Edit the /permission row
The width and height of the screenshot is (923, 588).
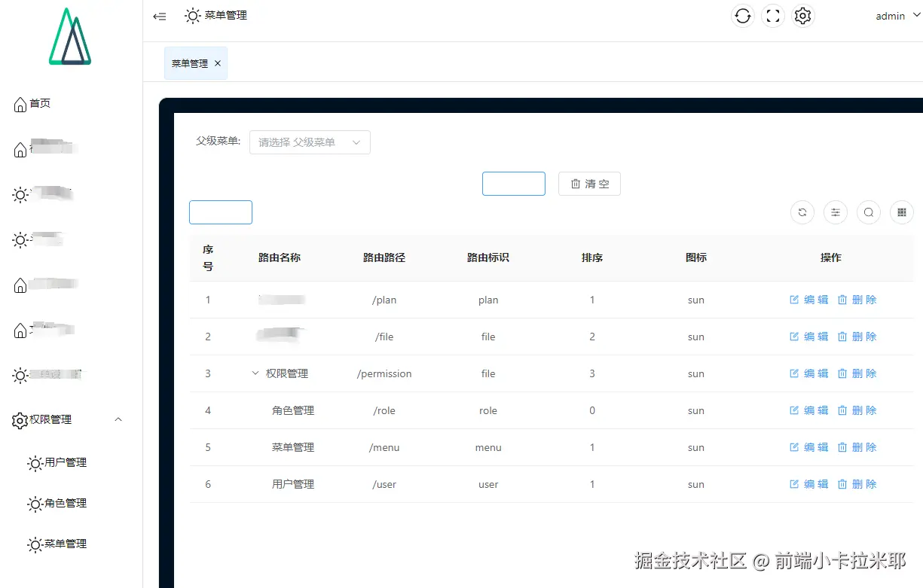(x=809, y=373)
